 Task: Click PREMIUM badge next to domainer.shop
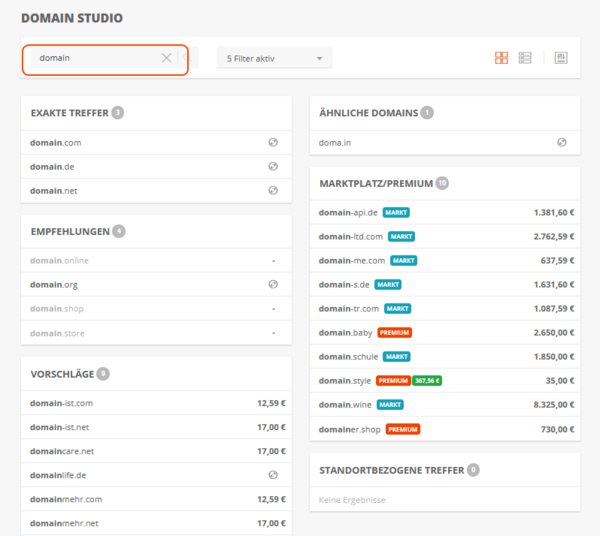(x=403, y=429)
